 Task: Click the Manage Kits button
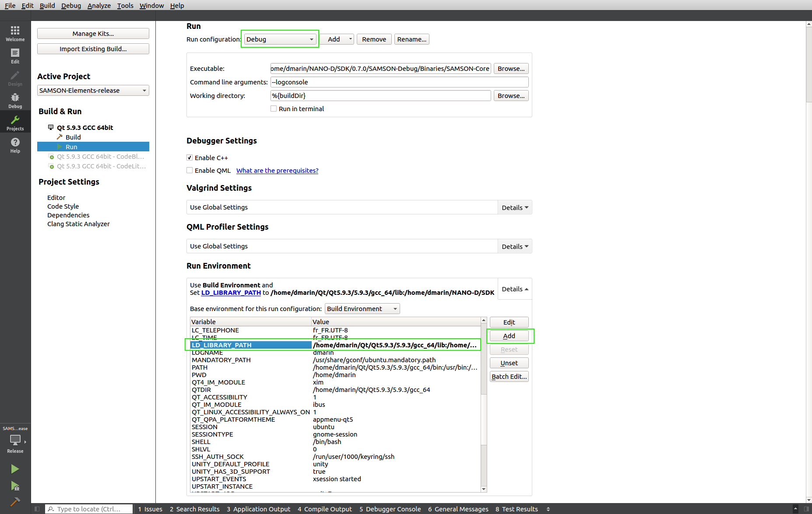93,33
